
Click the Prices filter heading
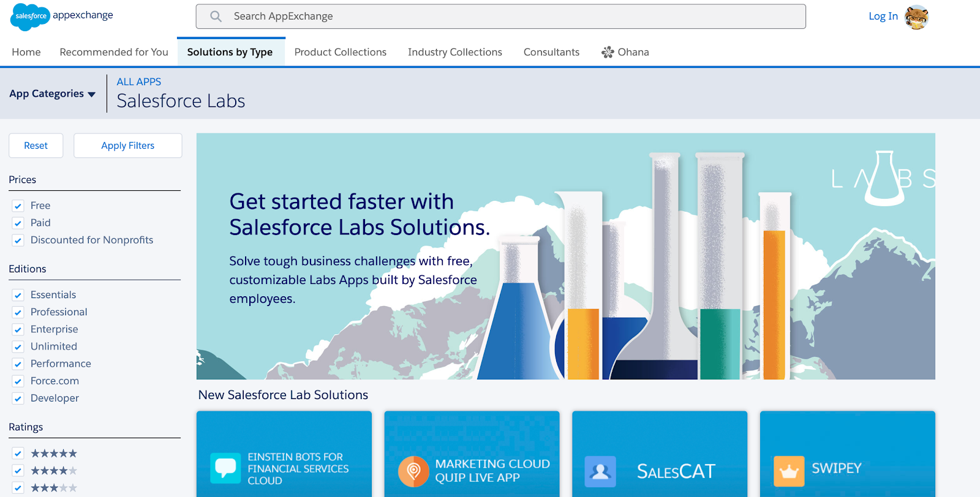tap(23, 179)
